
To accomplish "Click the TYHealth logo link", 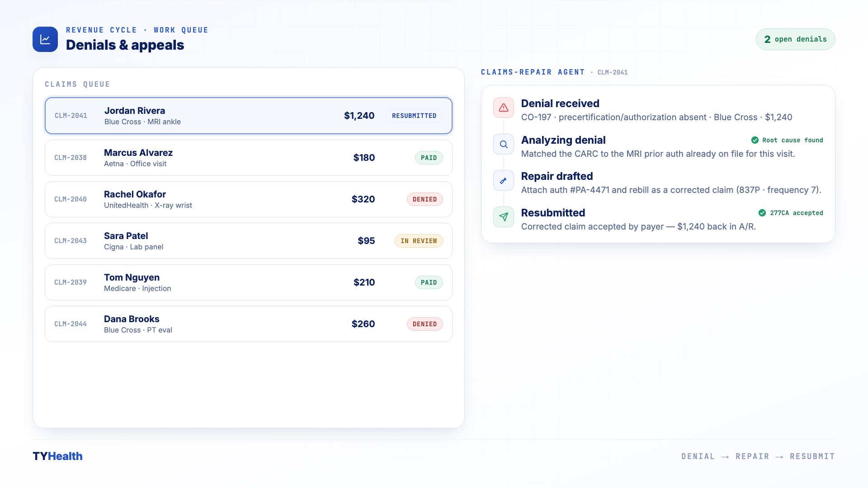I will click(57, 456).
